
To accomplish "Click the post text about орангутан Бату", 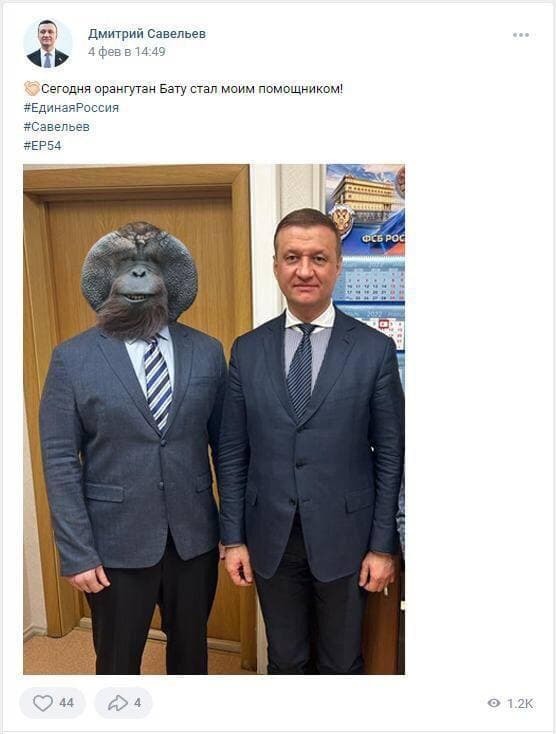I will point(192,88).
